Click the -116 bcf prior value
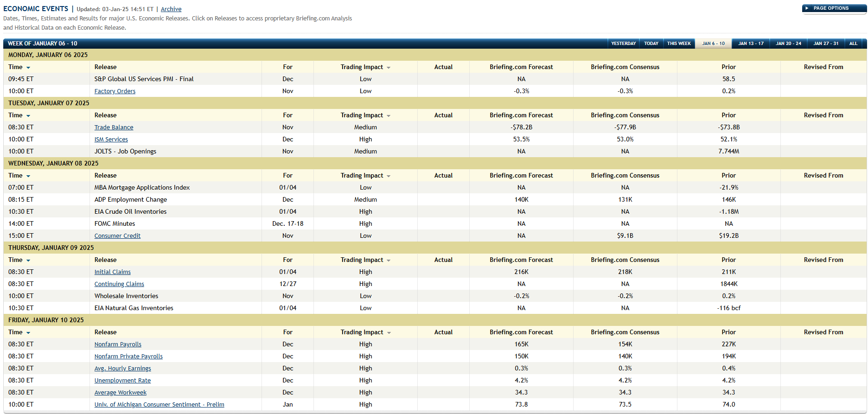 pyautogui.click(x=729, y=308)
